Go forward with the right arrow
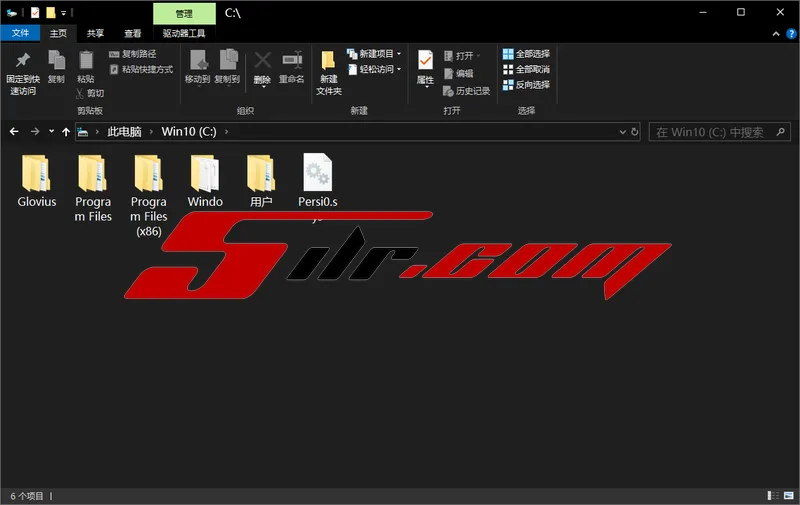Image resolution: width=800 pixels, height=505 pixels. [x=35, y=132]
